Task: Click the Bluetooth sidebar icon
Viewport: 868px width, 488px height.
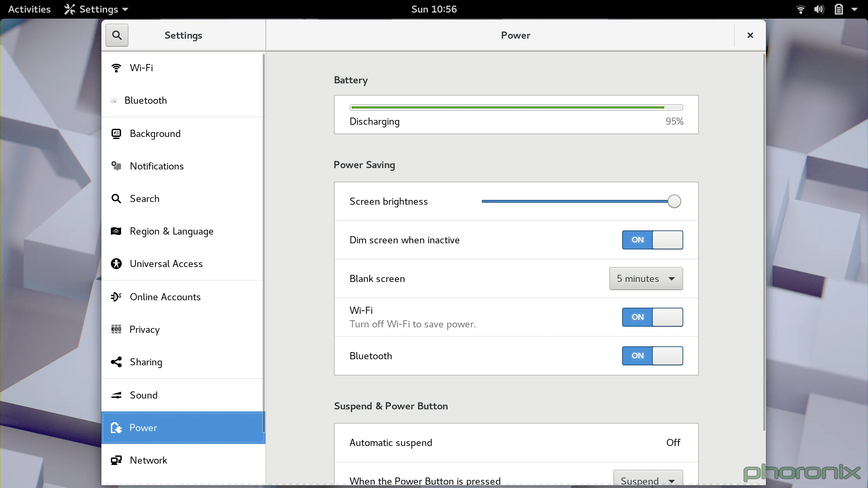Action: click(114, 100)
